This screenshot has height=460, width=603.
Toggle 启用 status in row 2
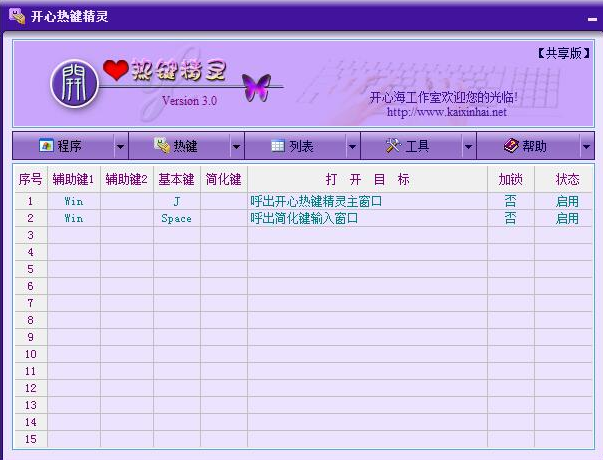(x=567, y=218)
